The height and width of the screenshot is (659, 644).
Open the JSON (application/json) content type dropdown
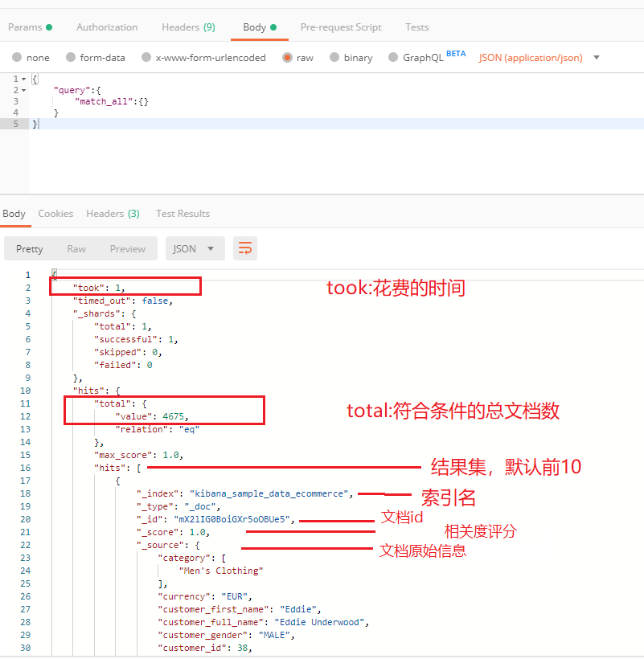click(539, 58)
